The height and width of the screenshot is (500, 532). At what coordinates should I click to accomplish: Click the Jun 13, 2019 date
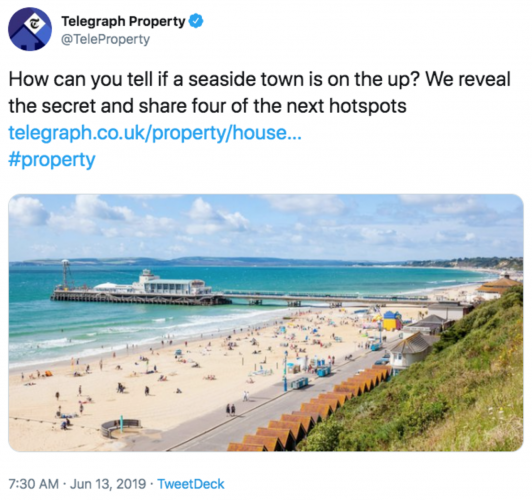[x=108, y=484]
